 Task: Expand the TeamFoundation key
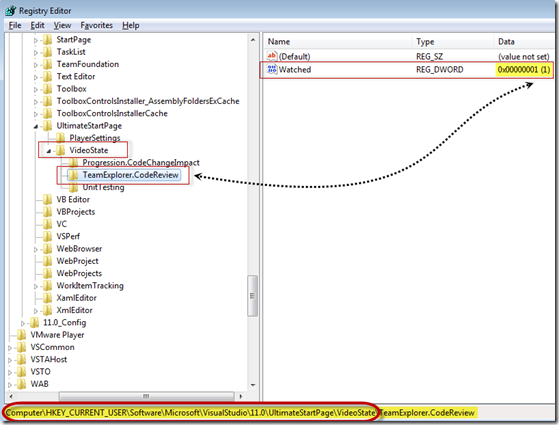(36, 65)
